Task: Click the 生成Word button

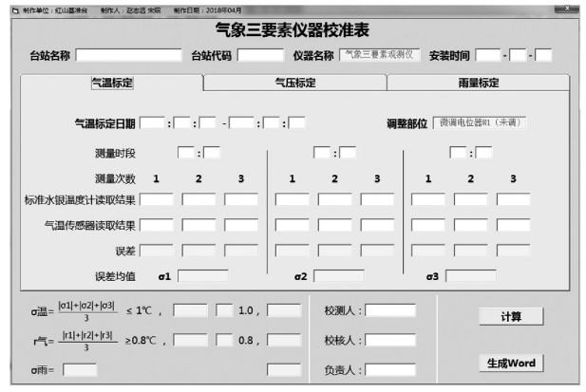Action: (511, 363)
